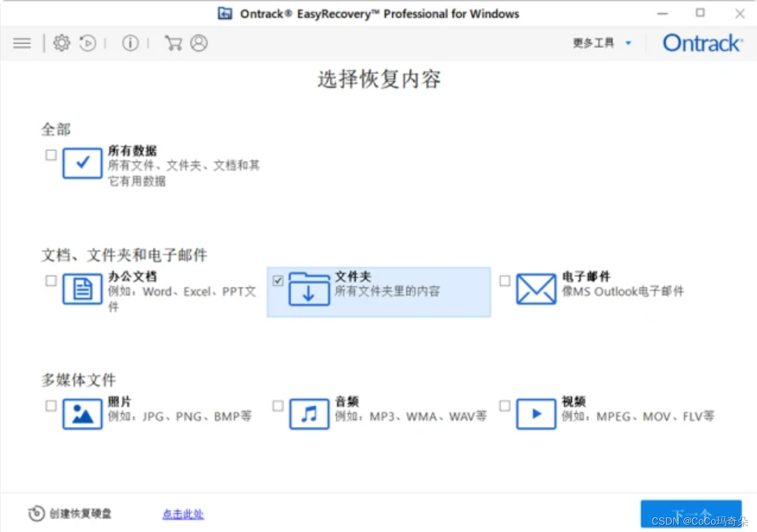Click description 例如: MPEG、MOV、FLV等

coord(638,416)
